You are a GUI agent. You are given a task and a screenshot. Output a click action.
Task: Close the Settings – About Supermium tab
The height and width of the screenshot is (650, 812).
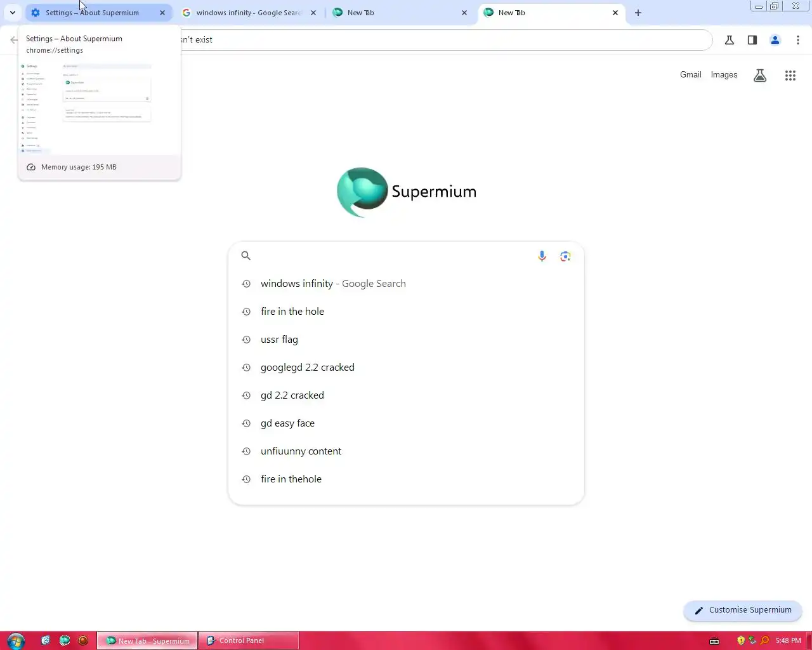coord(162,13)
